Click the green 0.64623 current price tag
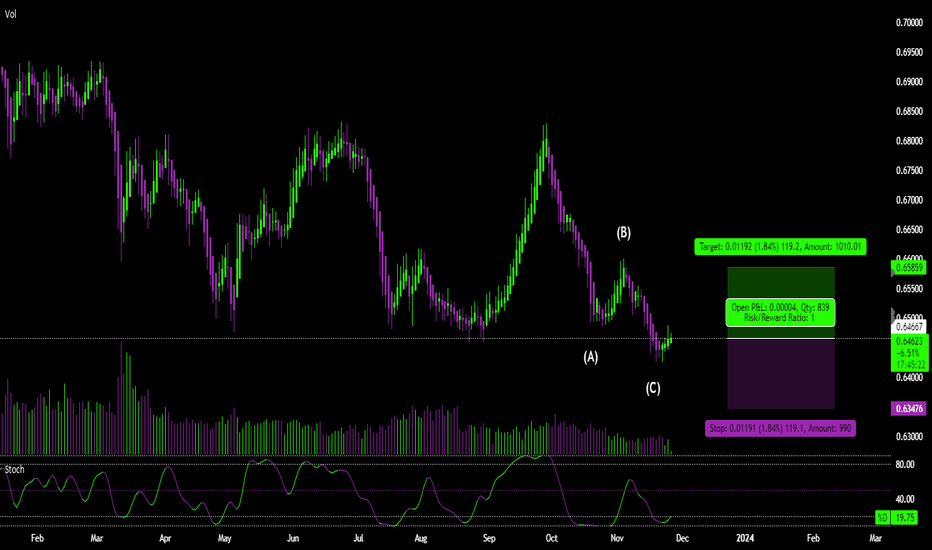The height and width of the screenshot is (550, 932). 909,353
